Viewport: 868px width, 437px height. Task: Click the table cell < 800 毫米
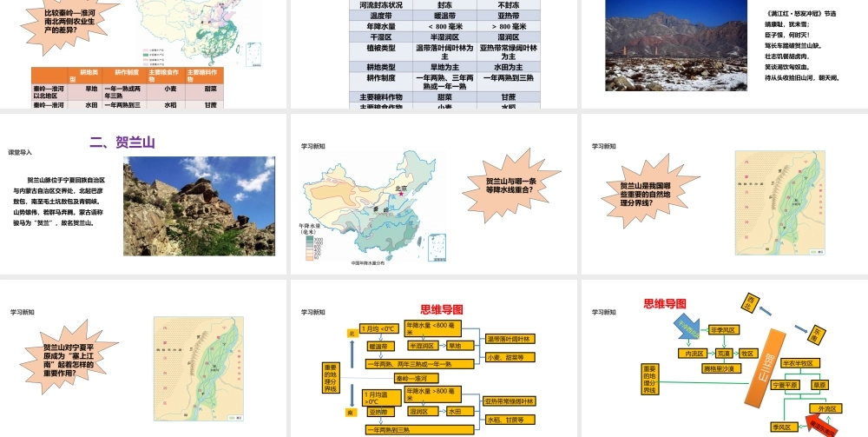click(x=444, y=26)
